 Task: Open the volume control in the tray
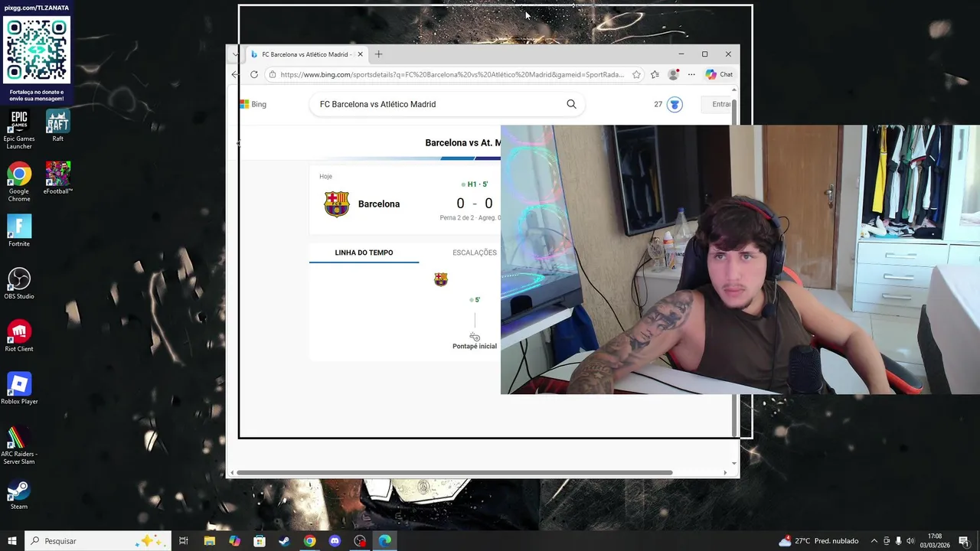(x=910, y=541)
